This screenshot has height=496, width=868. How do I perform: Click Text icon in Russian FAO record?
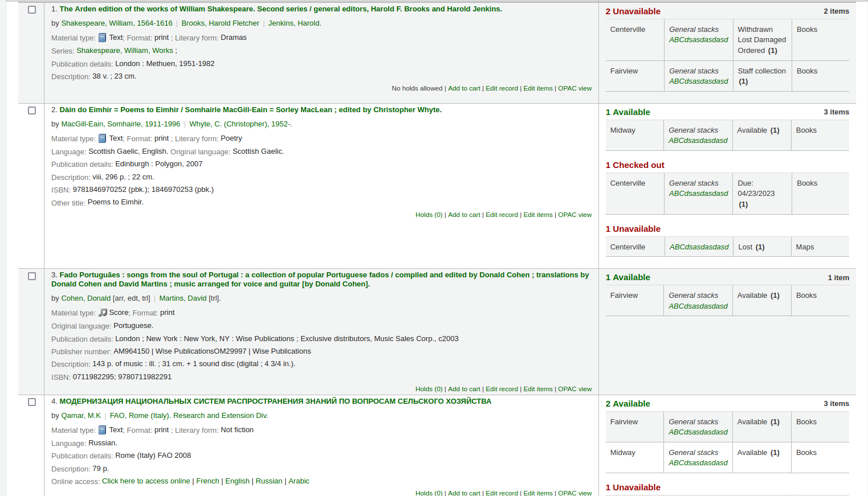(103, 430)
